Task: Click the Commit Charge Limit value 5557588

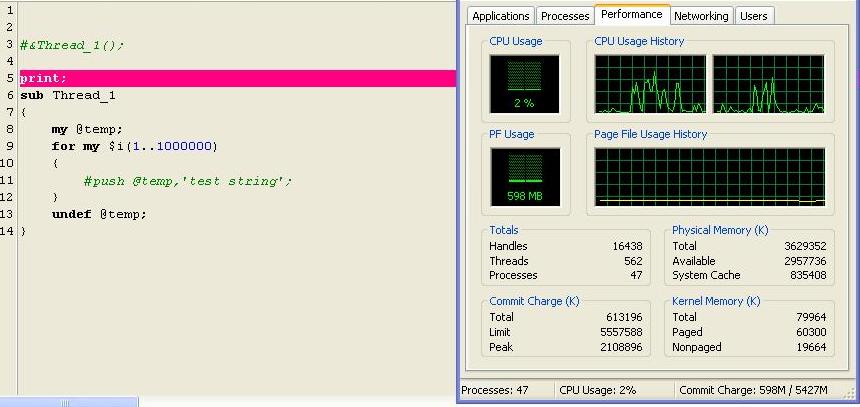Action: pos(621,332)
